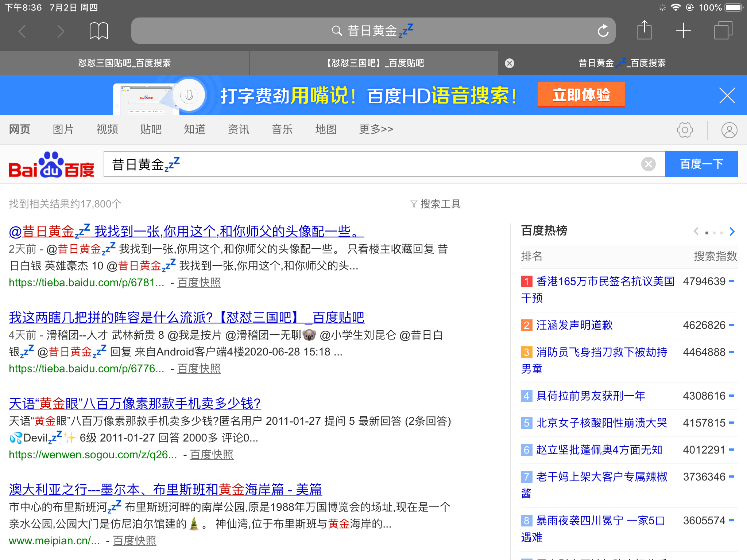
Task: Click the 搜索指数 column header
Action: tap(715, 256)
